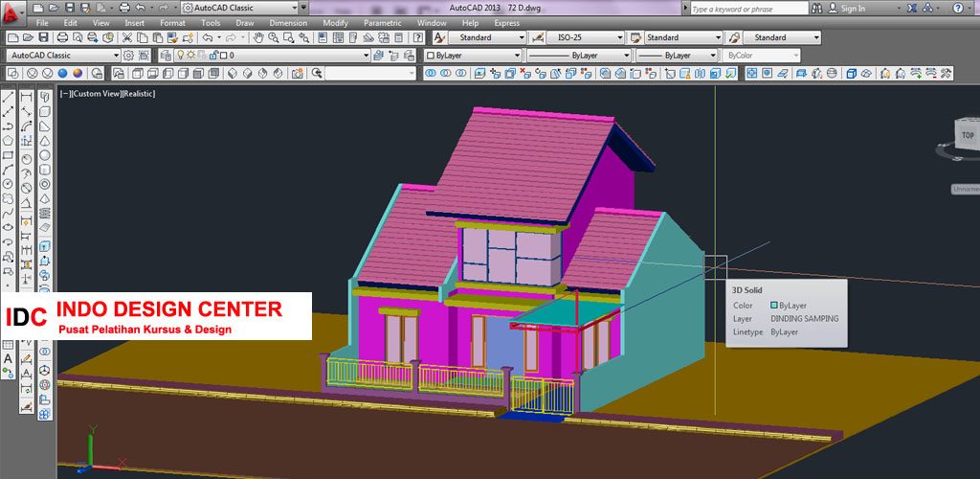Open the Parametric menu

(x=383, y=23)
